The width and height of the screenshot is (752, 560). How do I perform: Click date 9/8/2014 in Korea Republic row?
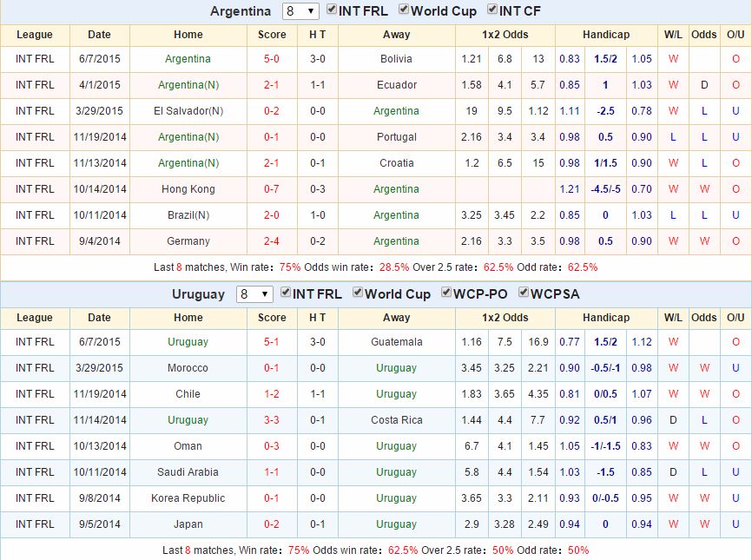100,498
